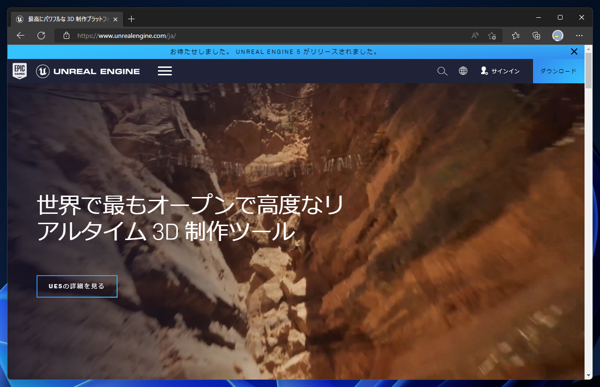Click the ダウンロード download button

558,71
